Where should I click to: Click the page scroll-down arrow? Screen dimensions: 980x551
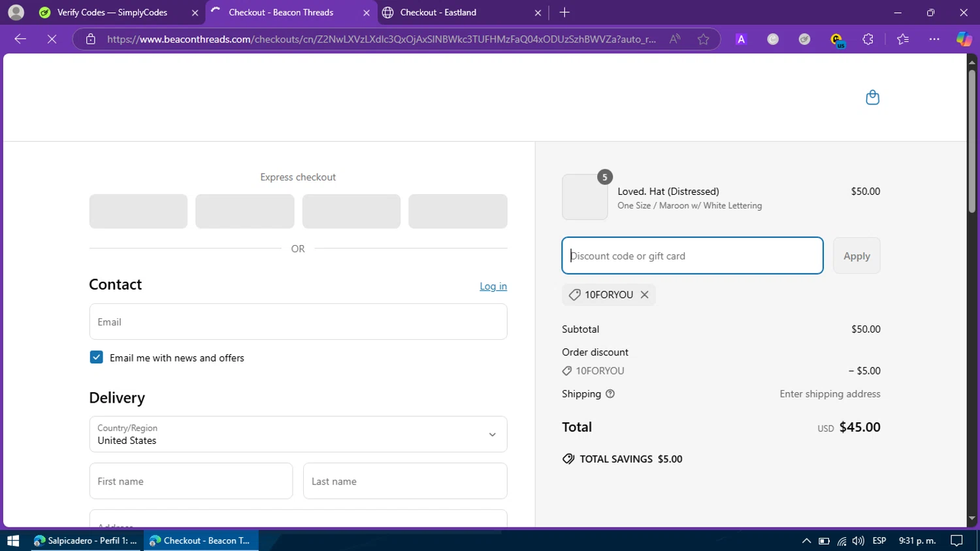tap(972, 518)
